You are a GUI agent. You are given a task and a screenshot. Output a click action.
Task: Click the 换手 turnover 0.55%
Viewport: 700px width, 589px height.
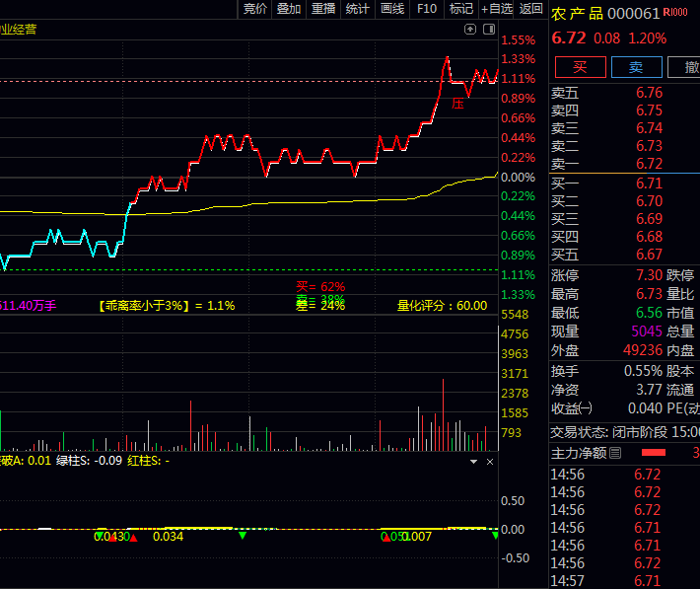[x=643, y=371]
